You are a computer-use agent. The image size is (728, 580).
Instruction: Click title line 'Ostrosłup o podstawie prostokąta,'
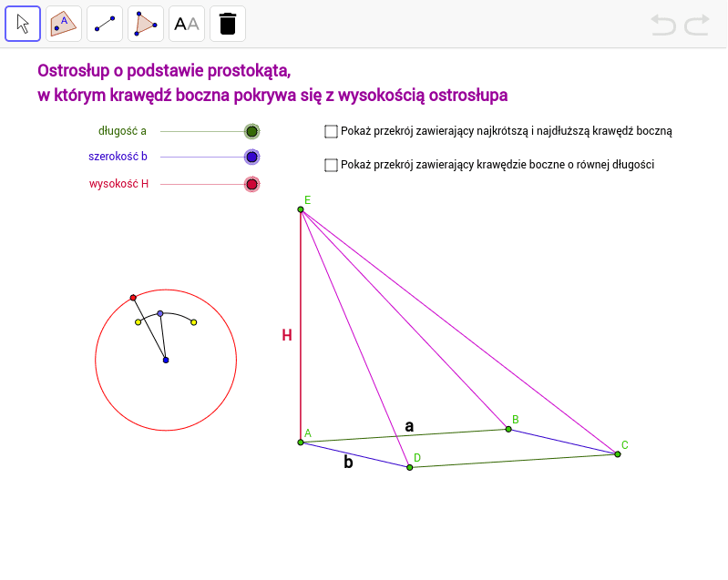pyautogui.click(x=164, y=71)
